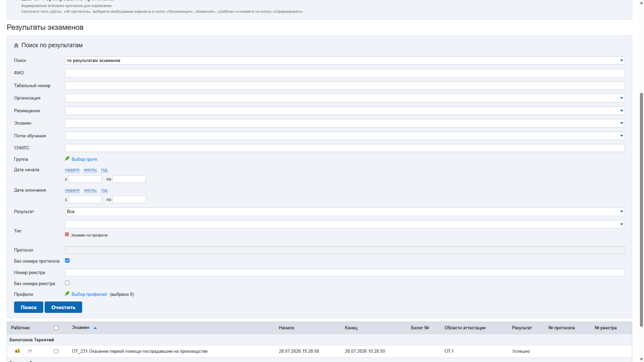Click the Результат column header in the table
Image resolution: width=644 pixels, height=362 pixels.
point(522,328)
